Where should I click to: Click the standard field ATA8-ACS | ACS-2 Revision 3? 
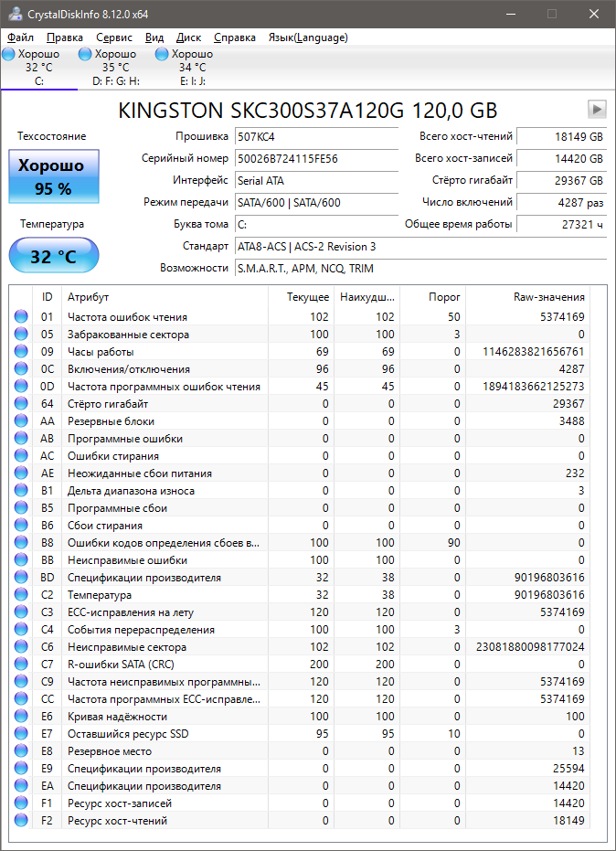[x=420, y=247]
